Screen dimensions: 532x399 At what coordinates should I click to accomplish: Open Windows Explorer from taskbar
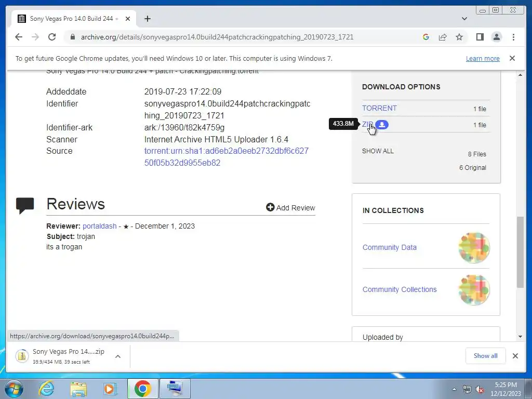(x=78, y=389)
